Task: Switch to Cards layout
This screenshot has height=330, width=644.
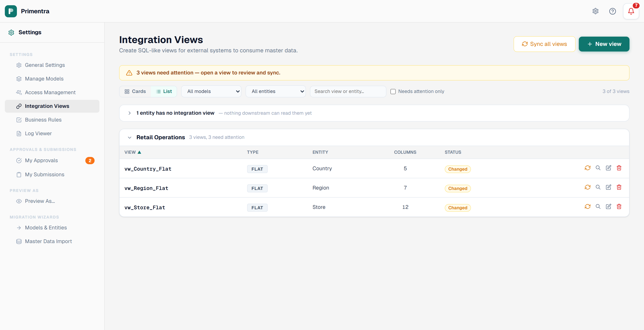Action: coord(135,92)
